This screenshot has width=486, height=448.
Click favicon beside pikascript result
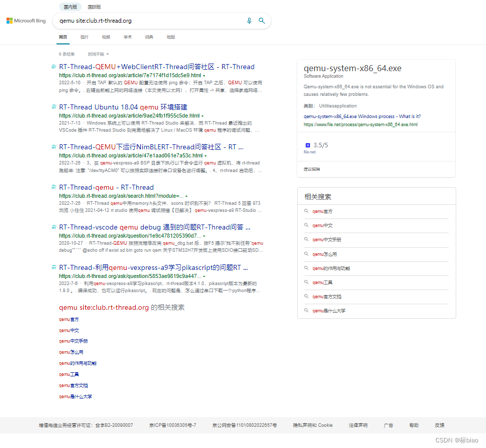coord(54,268)
